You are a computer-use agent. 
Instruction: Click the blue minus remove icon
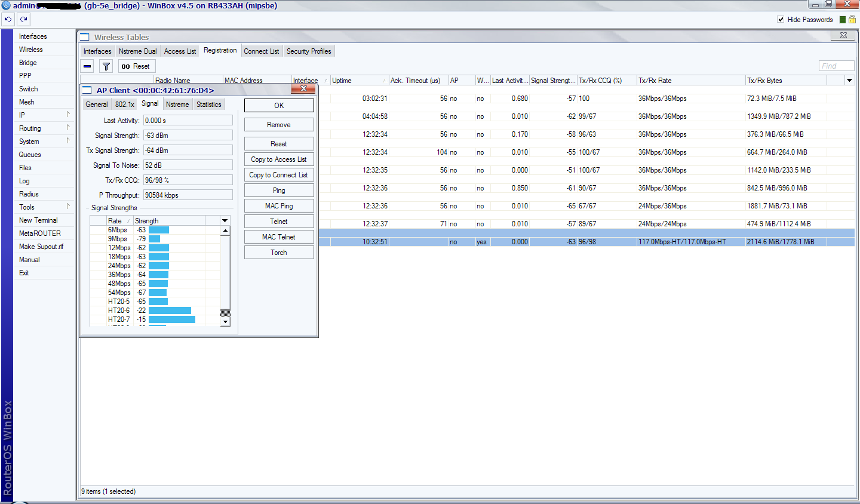point(87,66)
